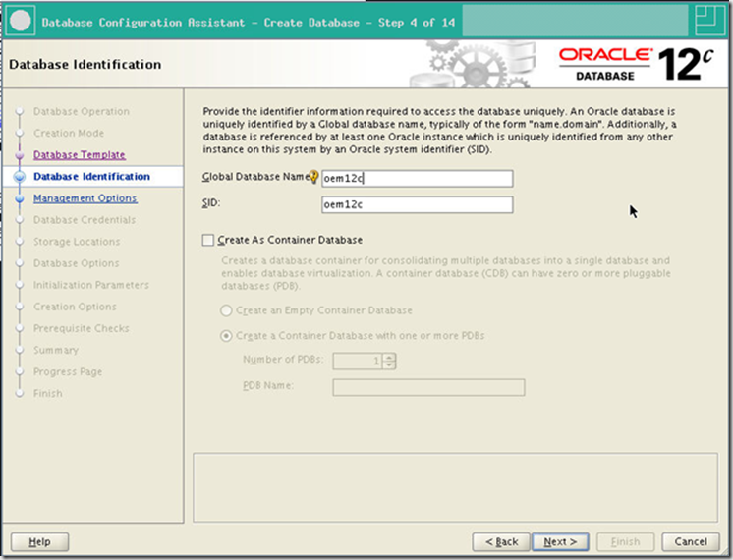Image resolution: width=733 pixels, height=560 pixels.
Task: Click the maximize icon in title bar
Action: point(710,20)
